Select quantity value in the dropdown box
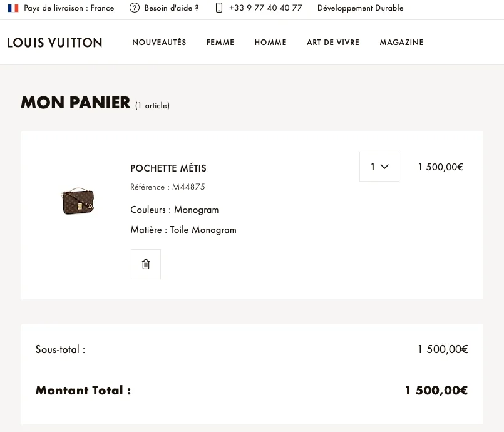 pos(373,166)
